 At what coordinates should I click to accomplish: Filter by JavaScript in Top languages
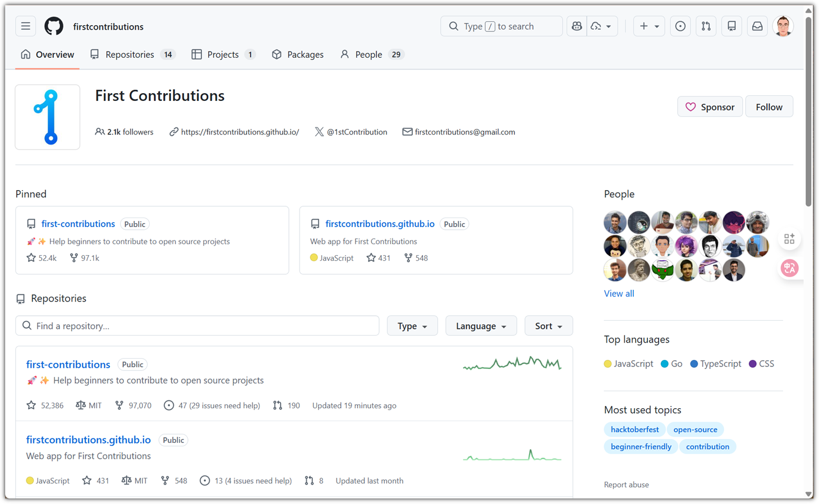[x=629, y=364]
